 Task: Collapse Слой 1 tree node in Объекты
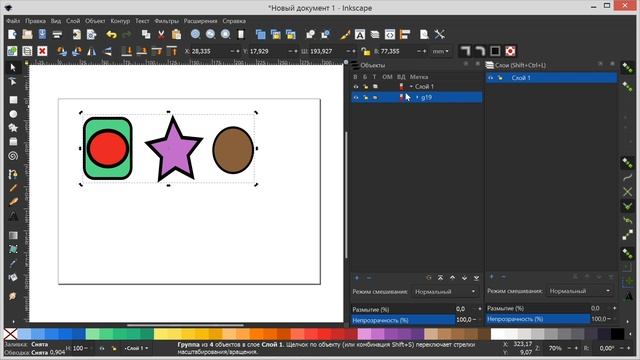point(411,87)
